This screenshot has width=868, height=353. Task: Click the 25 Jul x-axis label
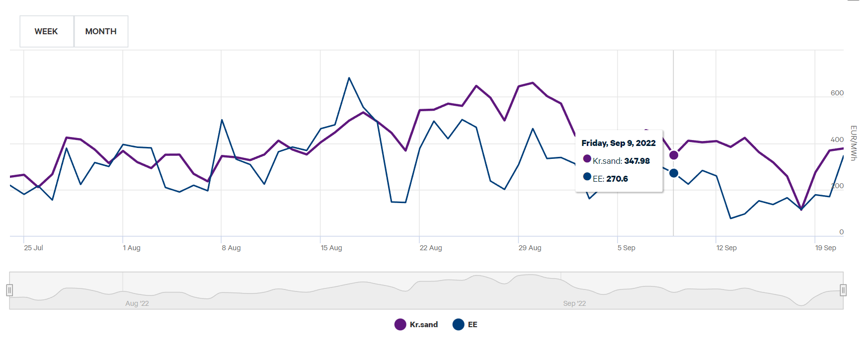[33, 248]
